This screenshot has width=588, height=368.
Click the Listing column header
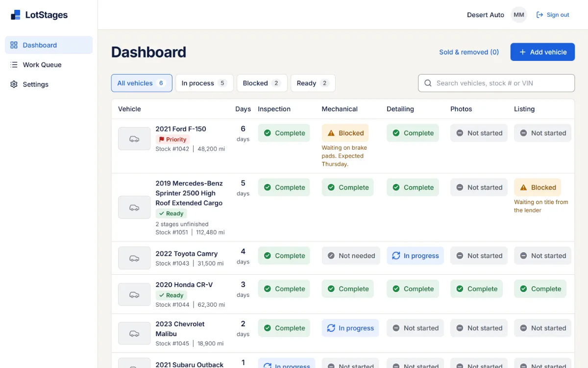524,109
